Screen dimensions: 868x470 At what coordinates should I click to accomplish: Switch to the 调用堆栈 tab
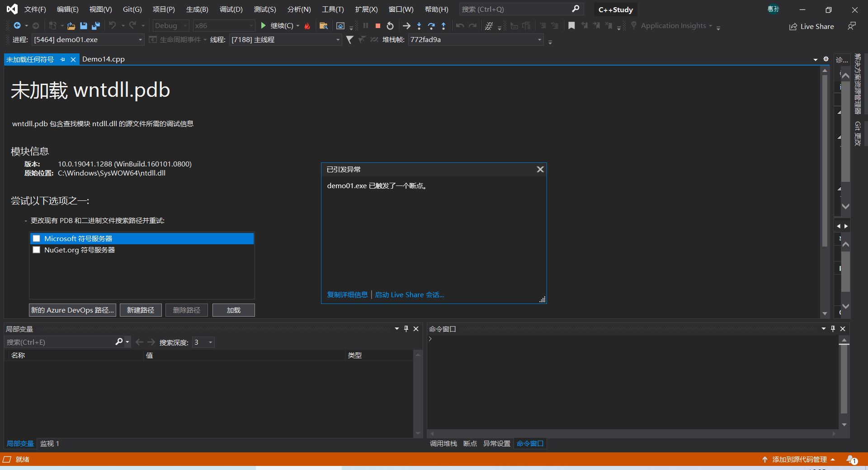(443, 444)
